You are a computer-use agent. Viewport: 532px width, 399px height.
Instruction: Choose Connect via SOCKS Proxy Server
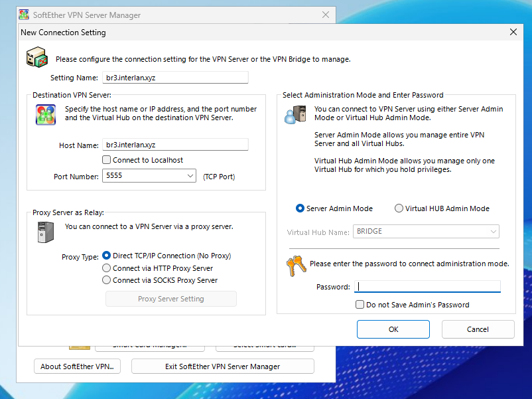tap(107, 280)
